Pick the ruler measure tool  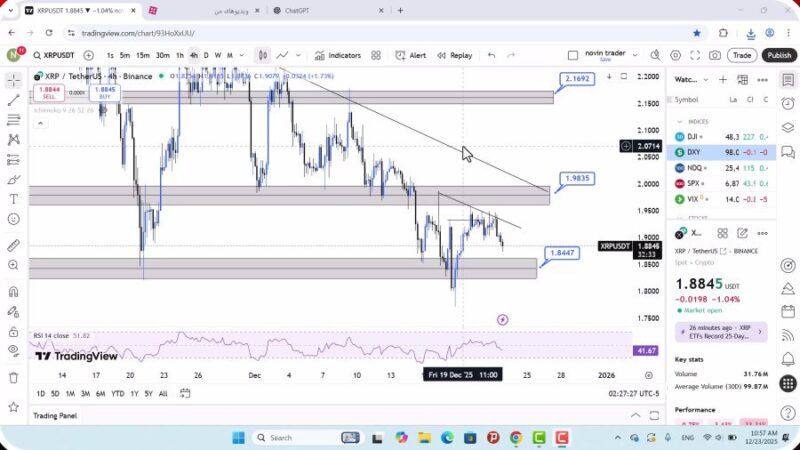14,245
